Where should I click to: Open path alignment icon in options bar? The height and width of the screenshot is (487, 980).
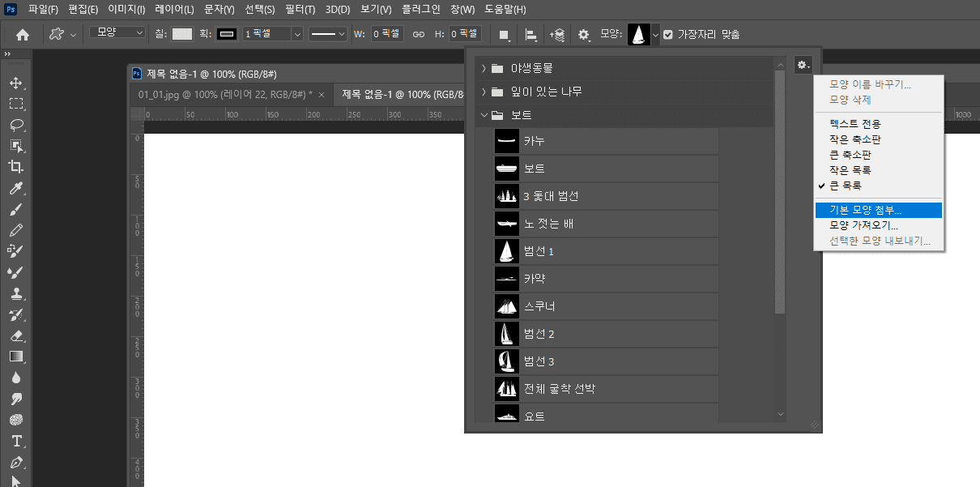(530, 35)
